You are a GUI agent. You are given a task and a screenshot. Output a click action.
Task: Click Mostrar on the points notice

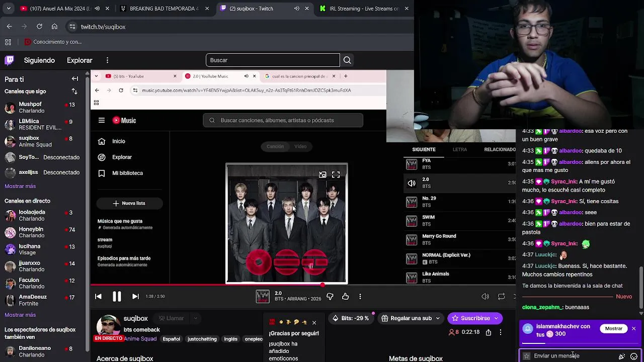point(613,329)
